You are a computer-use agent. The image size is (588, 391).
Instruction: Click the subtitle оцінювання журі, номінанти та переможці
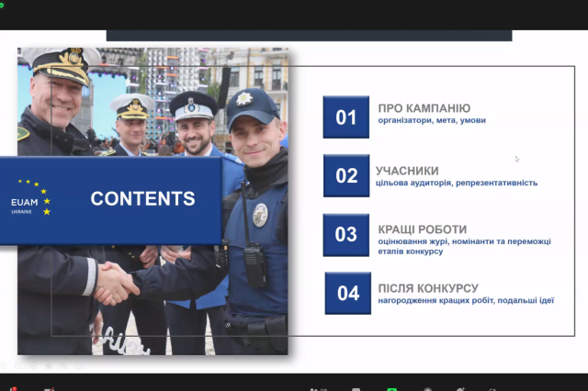464,241
